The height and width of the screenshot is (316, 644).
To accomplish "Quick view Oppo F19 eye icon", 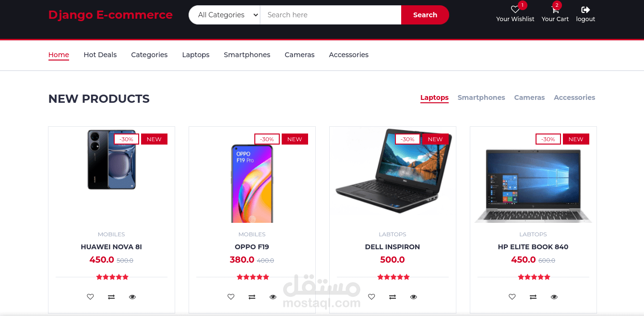I will [273, 297].
